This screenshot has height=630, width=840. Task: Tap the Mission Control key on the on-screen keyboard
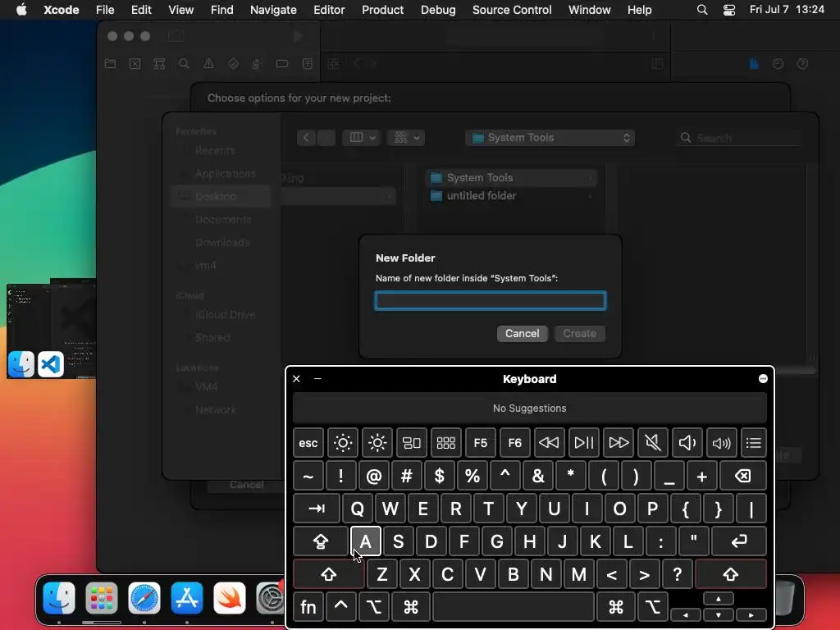pos(412,443)
